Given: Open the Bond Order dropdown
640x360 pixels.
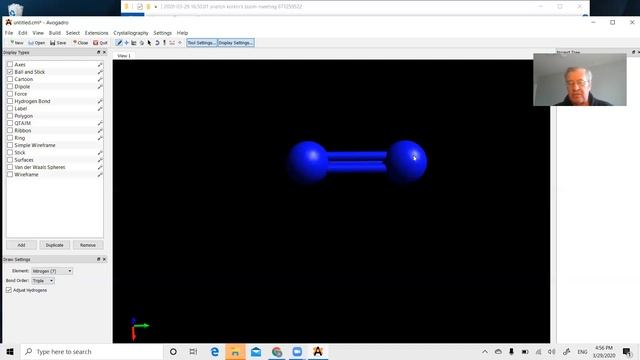Looking at the screenshot, I should [x=43, y=281].
